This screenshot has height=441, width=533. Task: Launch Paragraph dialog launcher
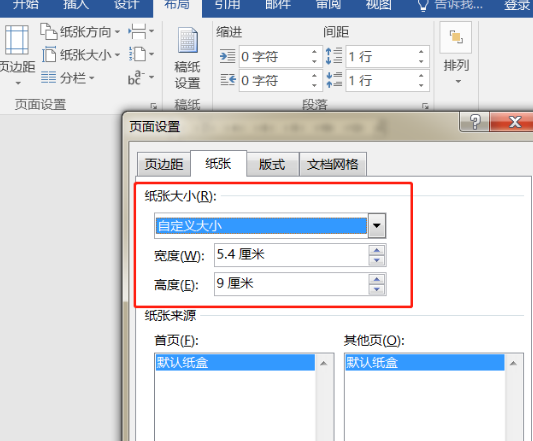(x=425, y=106)
